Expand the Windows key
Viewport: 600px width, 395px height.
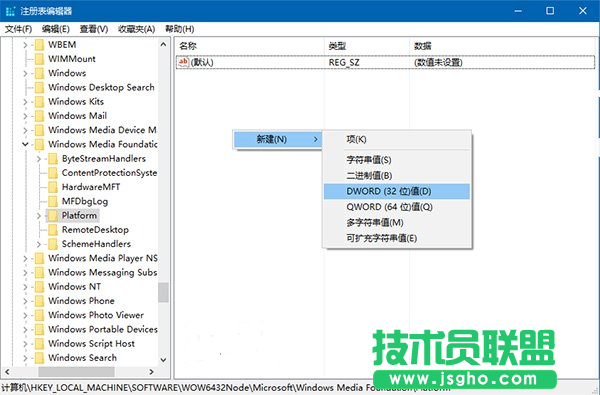coord(25,73)
